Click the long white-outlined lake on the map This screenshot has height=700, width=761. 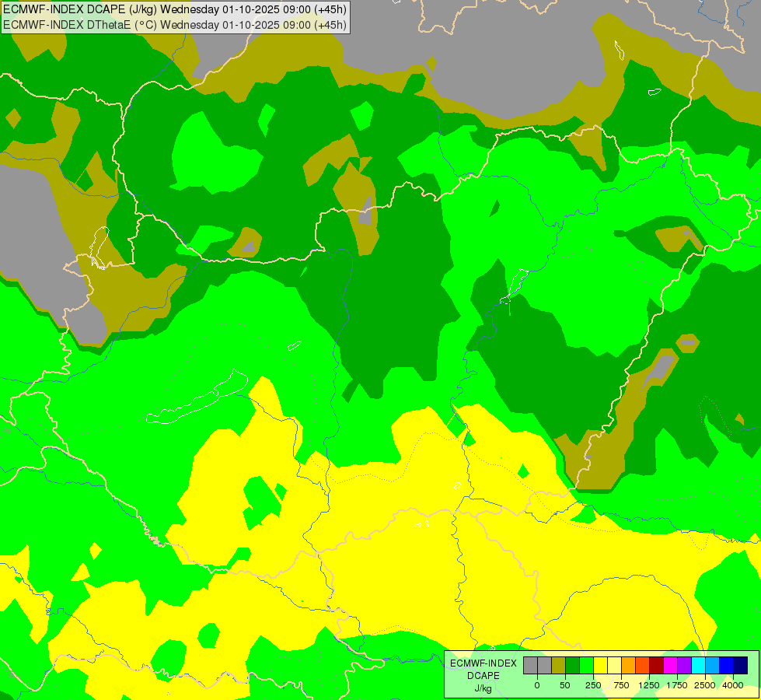pyautogui.click(x=197, y=398)
